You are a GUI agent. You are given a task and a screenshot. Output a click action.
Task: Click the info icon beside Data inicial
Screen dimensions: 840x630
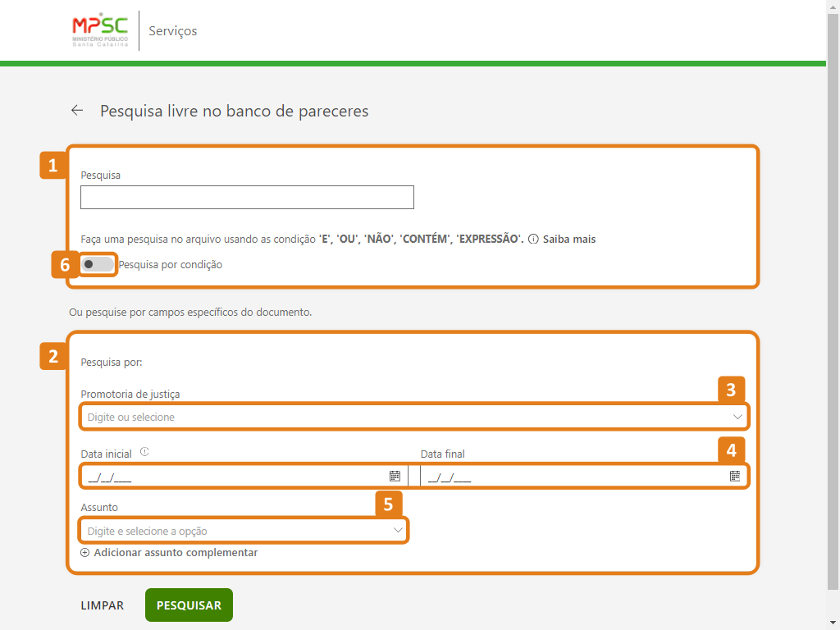144,452
